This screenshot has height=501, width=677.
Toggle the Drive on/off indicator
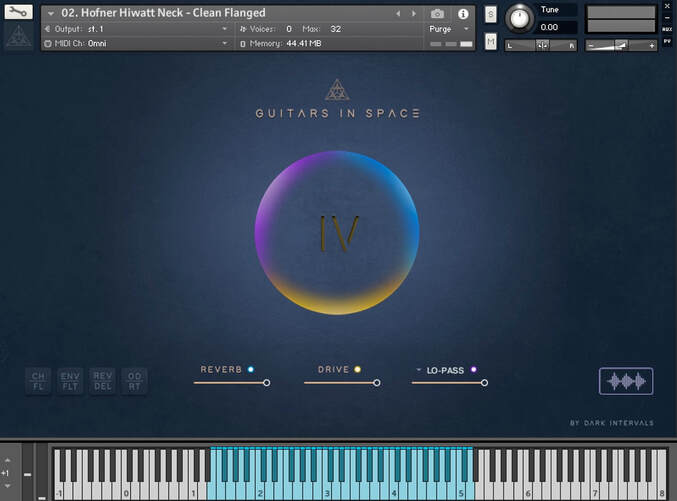point(358,370)
